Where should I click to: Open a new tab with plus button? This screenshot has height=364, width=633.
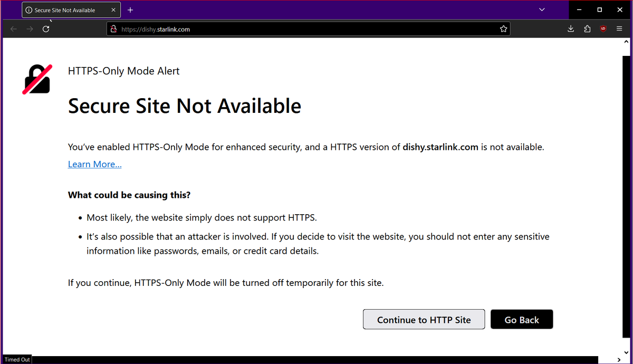coord(130,10)
